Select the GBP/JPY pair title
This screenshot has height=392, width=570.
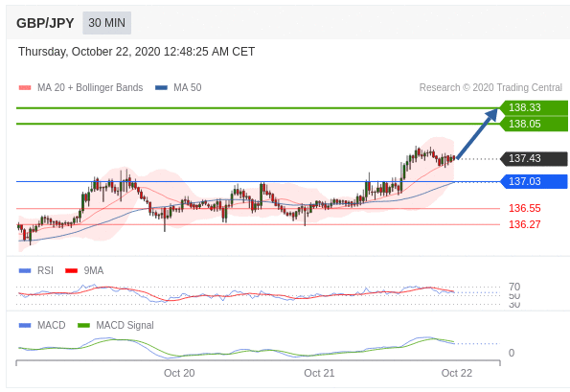pyautogui.click(x=45, y=23)
